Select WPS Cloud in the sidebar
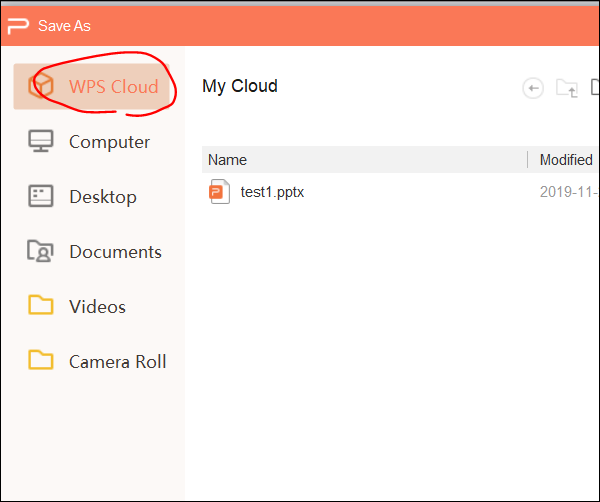The height and width of the screenshot is (502, 600). coord(91,86)
